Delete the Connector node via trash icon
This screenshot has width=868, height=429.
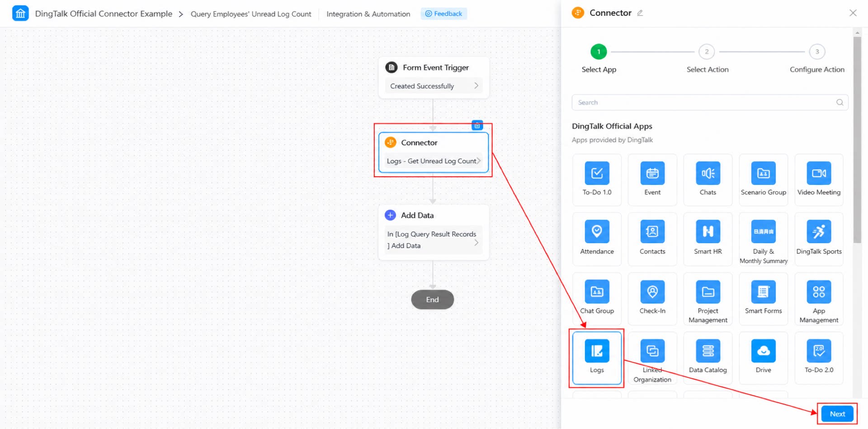click(477, 125)
